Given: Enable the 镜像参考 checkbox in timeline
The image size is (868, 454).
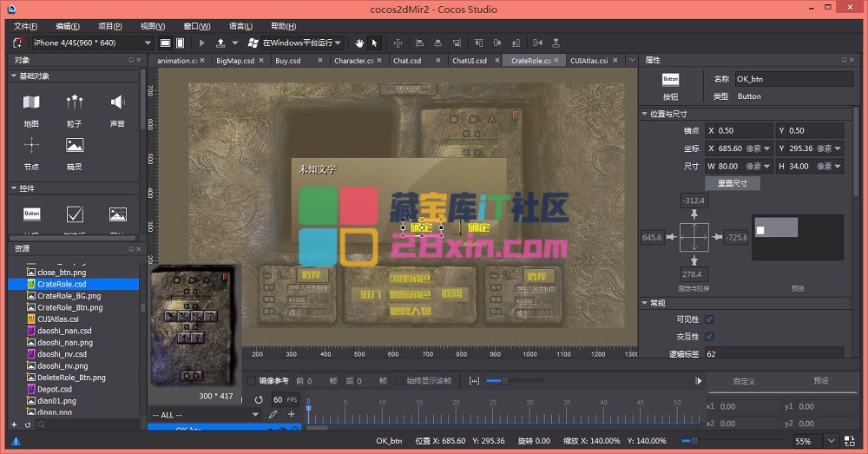Looking at the screenshot, I should [252, 381].
